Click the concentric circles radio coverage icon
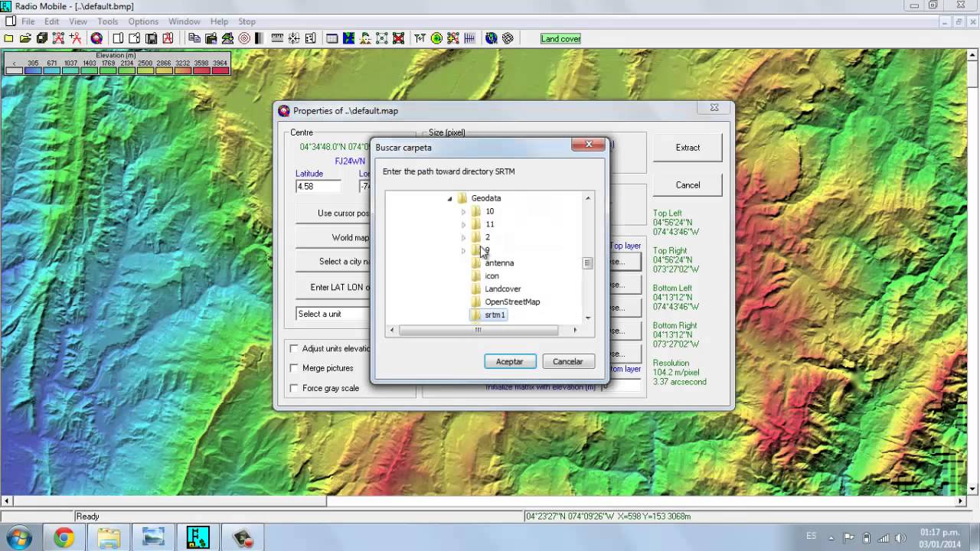 [244, 38]
